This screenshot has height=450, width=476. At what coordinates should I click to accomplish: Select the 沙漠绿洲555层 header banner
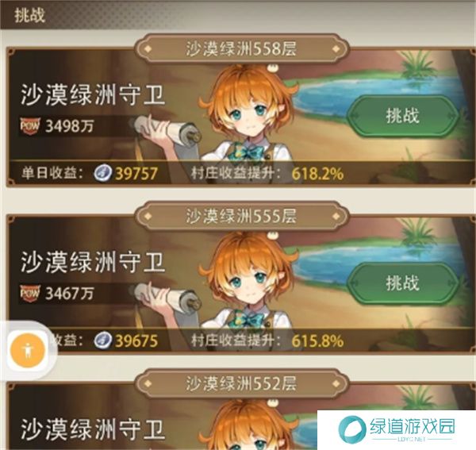(x=242, y=216)
